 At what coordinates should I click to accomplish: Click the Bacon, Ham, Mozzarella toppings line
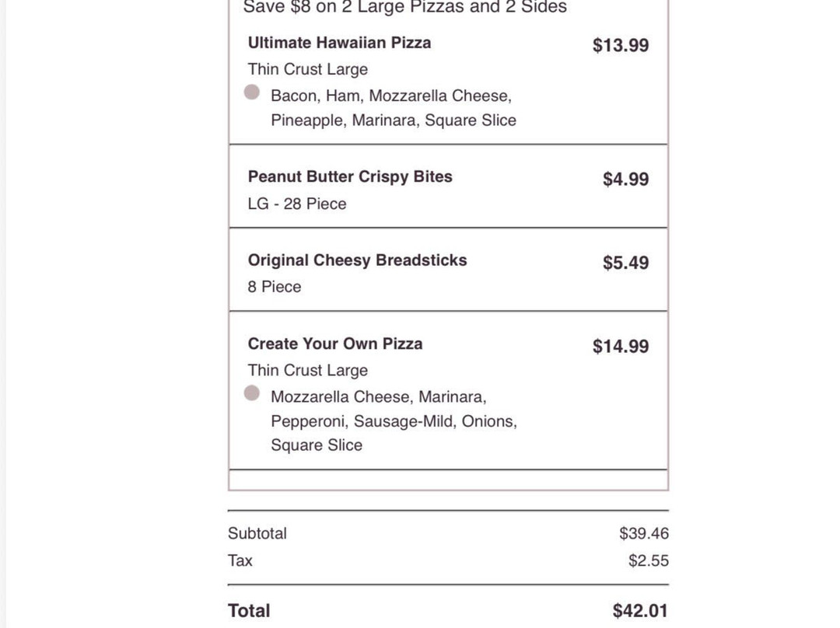point(391,96)
